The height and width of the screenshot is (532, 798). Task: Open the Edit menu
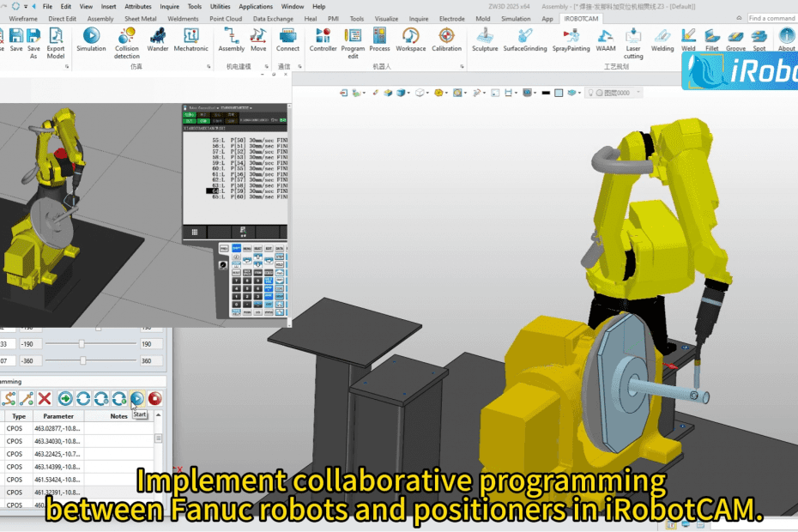(66, 7)
